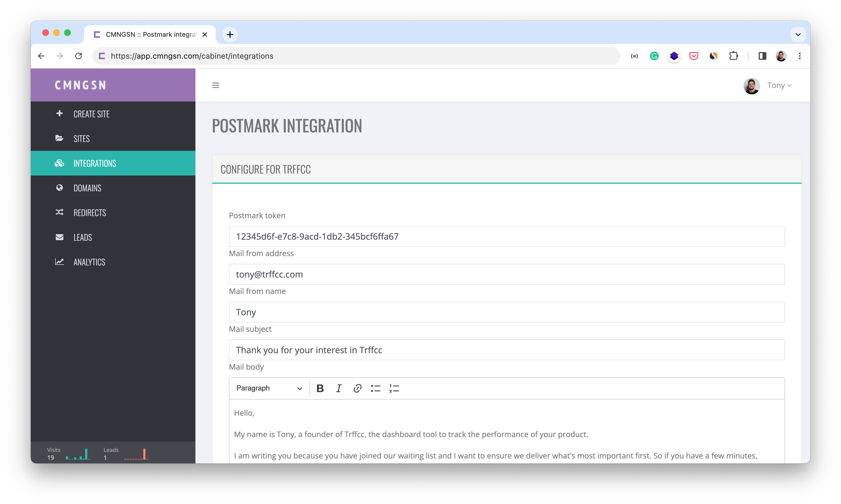Click the Analytics icon in sidebar
The width and height of the screenshot is (841, 504).
click(x=60, y=262)
